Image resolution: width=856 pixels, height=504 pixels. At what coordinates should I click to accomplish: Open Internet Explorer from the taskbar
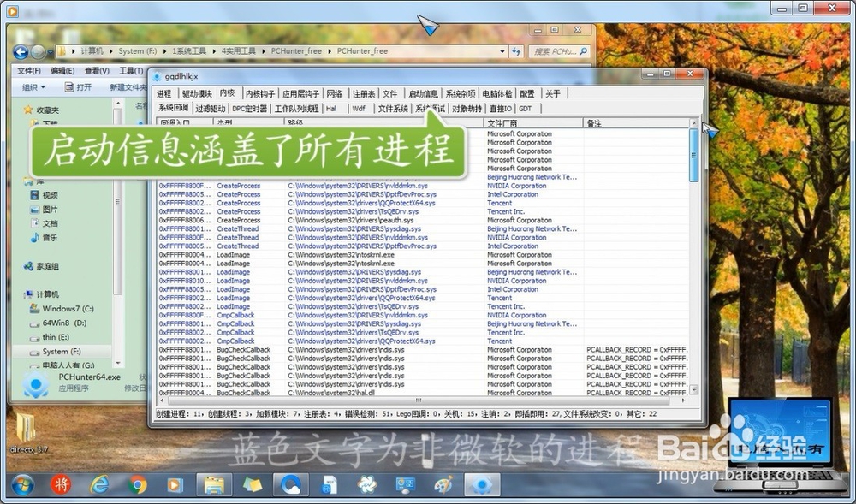tap(99, 484)
